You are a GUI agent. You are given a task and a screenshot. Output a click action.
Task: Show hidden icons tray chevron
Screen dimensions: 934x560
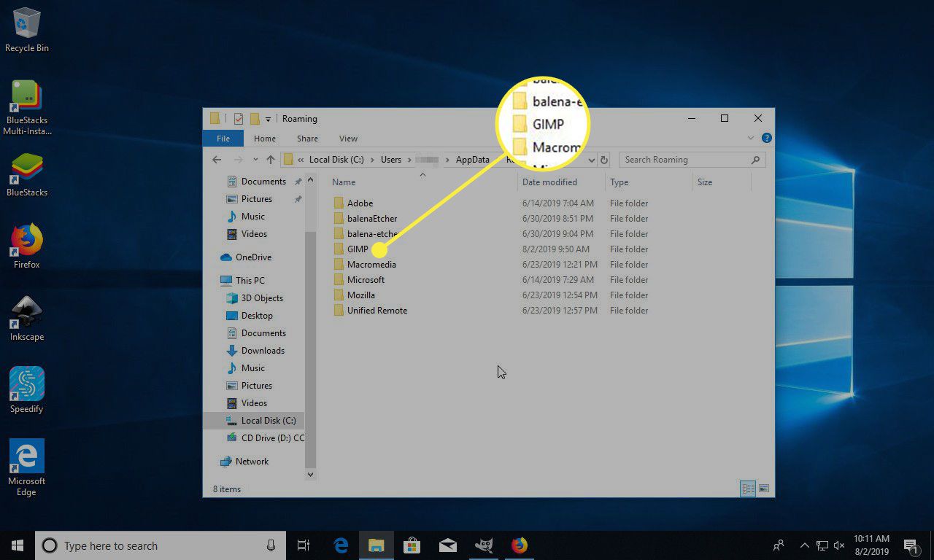(805, 545)
